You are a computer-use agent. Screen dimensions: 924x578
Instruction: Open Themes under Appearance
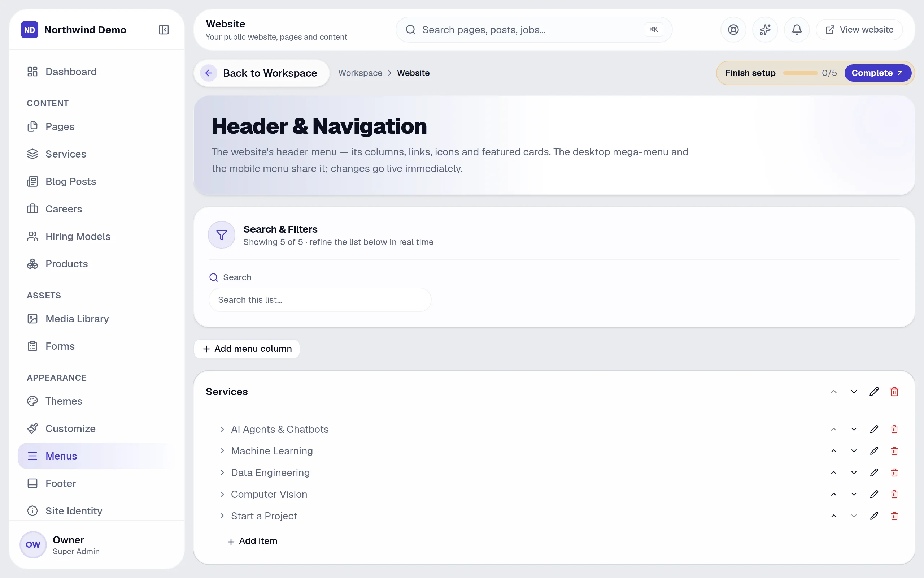point(97,401)
